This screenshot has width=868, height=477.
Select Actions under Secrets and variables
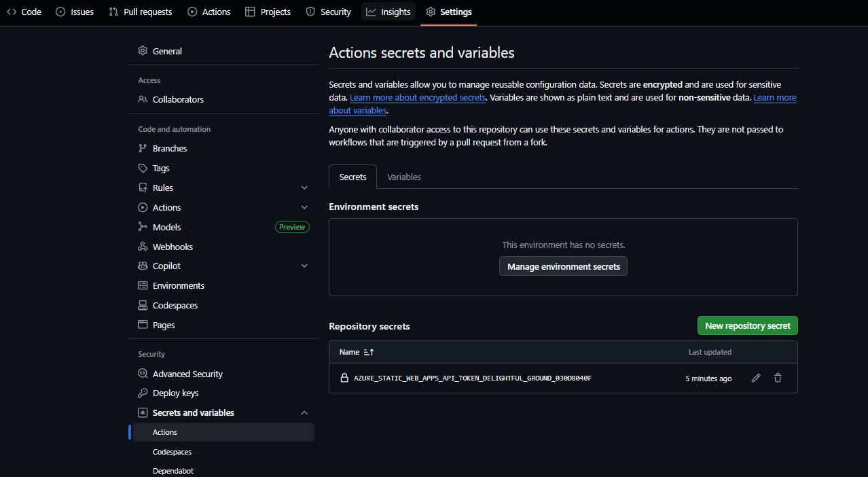(223, 432)
